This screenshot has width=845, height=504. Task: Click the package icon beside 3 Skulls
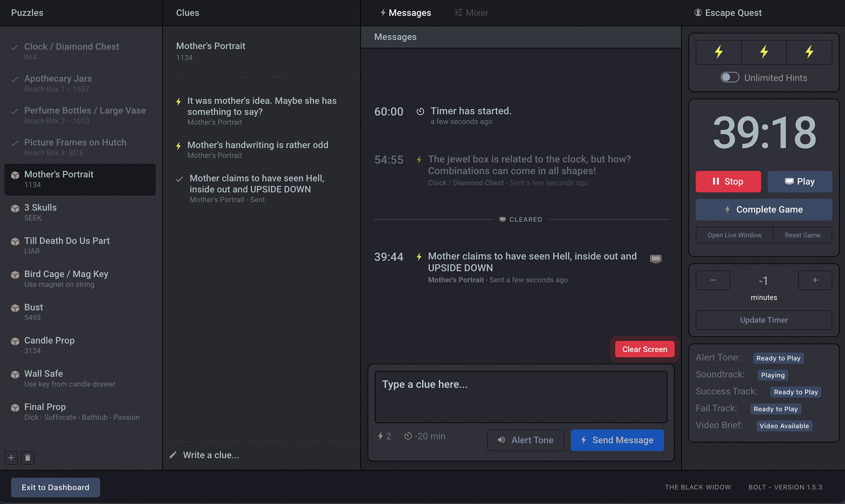tap(15, 207)
